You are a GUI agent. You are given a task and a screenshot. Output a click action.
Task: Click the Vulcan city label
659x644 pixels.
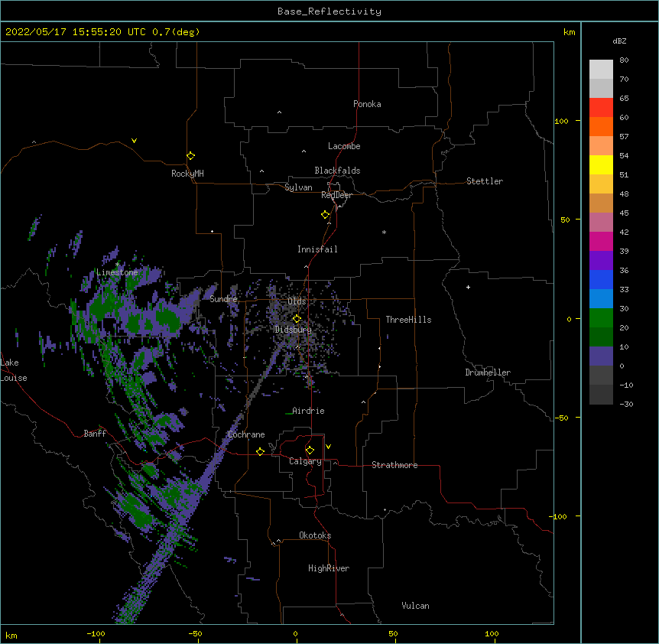(415, 606)
